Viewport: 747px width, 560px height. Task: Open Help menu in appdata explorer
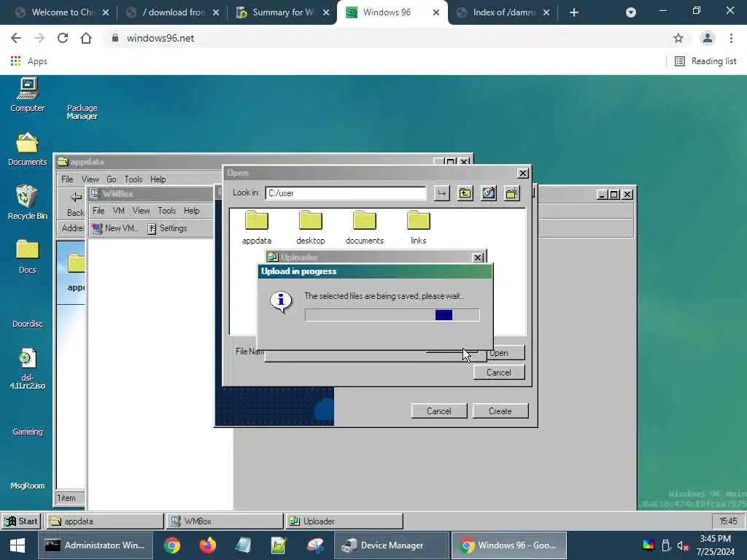[x=158, y=179]
